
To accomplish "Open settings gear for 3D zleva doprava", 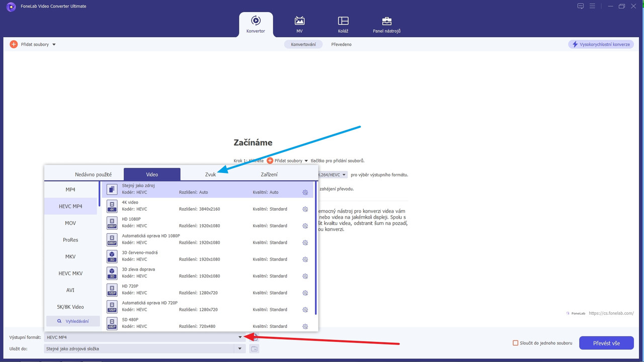I will (305, 276).
